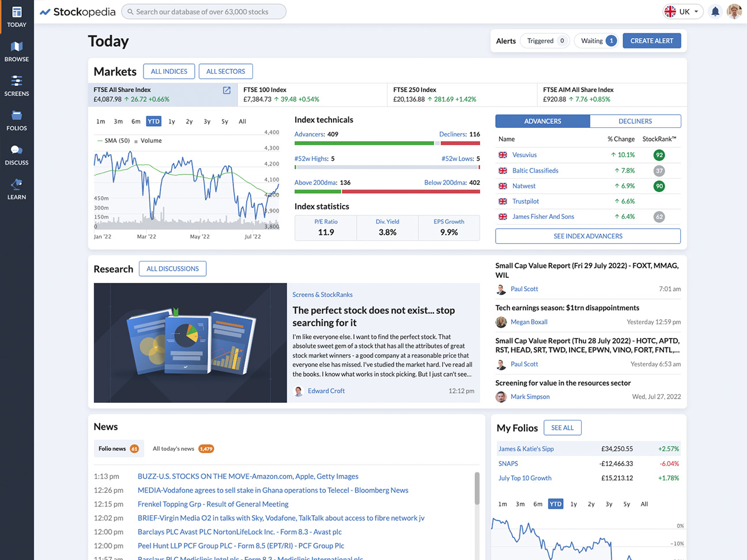Select YTD range on index chart

(154, 122)
